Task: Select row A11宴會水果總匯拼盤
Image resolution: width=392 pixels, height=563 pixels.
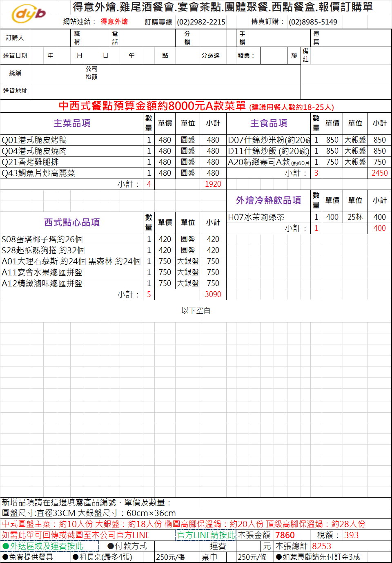Action: tap(113, 273)
